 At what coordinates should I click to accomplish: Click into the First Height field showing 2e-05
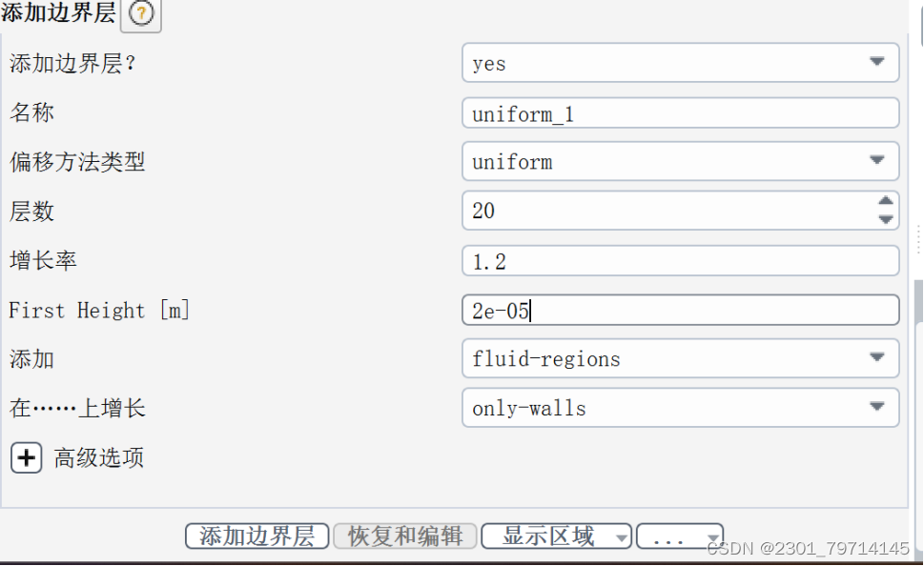[667, 310]
